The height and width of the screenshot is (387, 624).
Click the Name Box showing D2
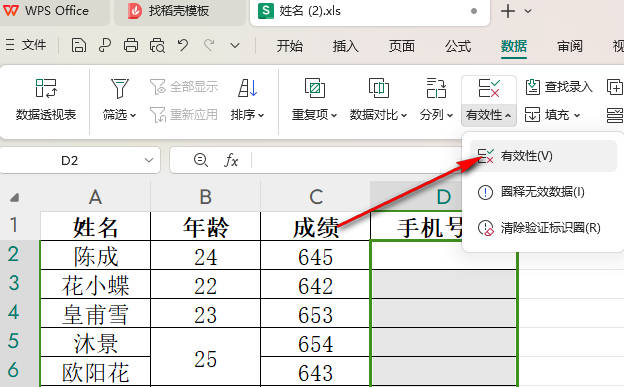coord(70,160)
